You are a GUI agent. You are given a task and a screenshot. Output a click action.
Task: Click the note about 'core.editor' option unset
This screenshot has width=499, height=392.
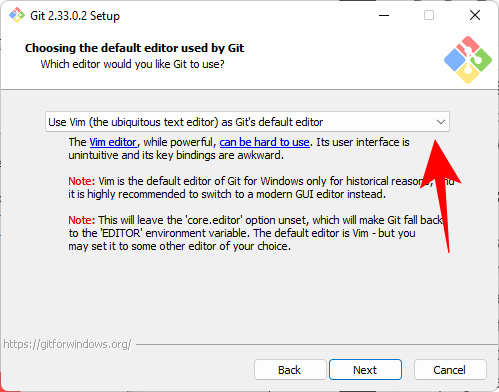256,233
